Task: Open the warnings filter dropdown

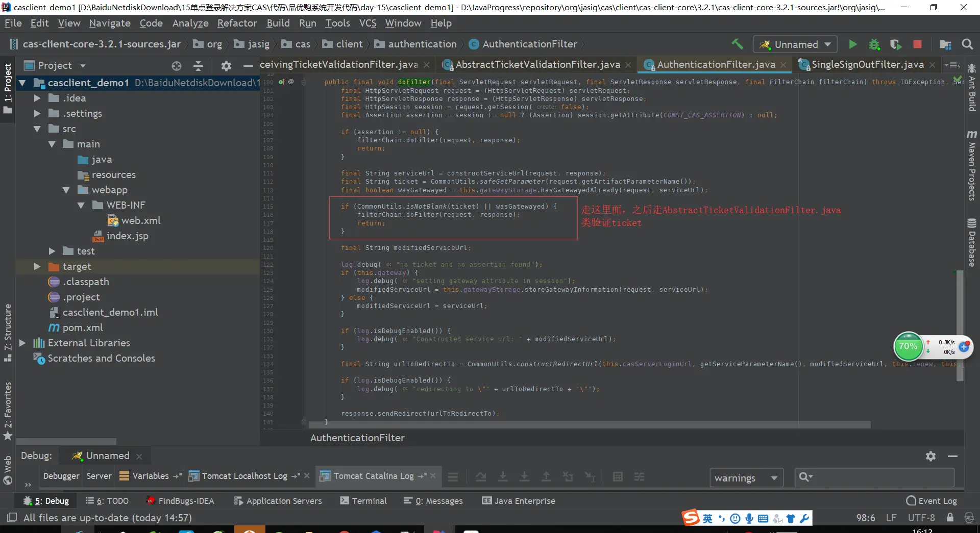Action: (x=746, y=478)
